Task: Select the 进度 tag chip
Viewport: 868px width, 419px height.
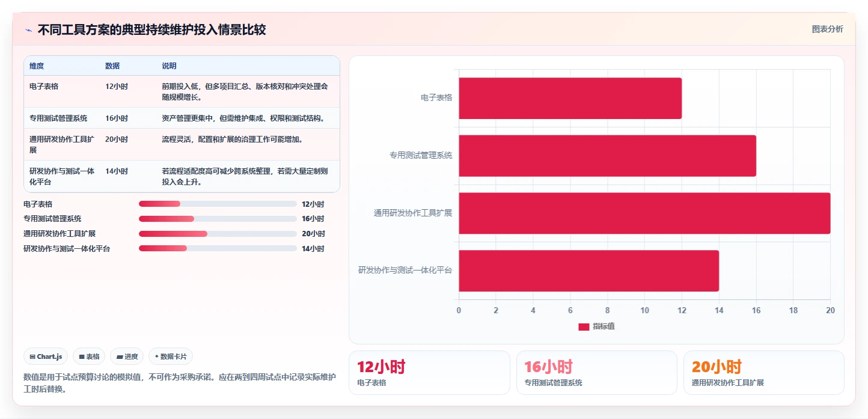Action: pyautogui.click(x=127, y=356)
